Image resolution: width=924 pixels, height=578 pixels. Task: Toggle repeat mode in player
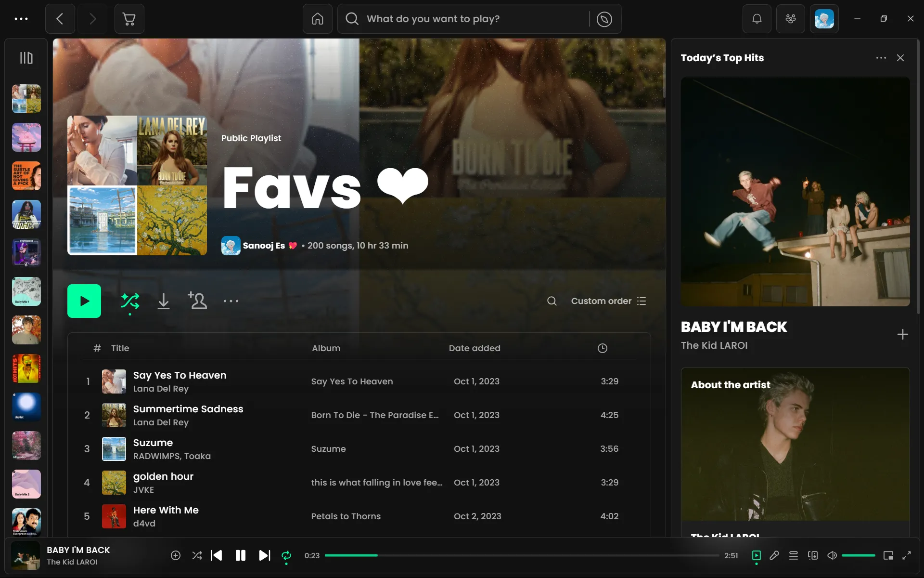tap(286, 555)
